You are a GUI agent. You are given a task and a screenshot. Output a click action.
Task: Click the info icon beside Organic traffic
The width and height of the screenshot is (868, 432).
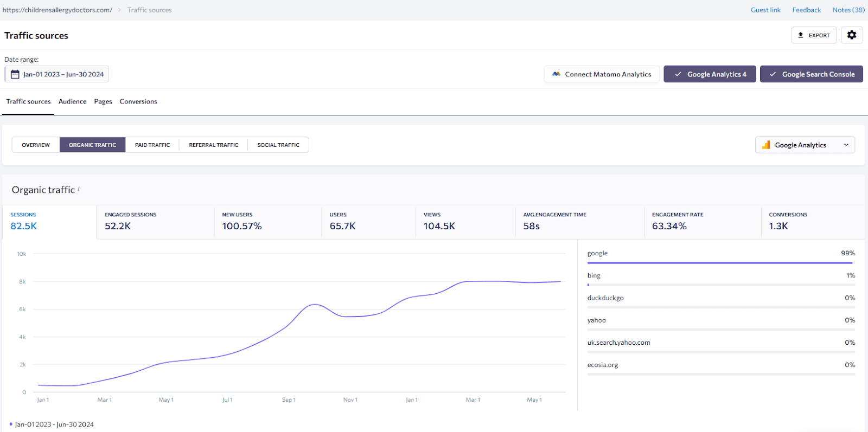click(x=79, y=189)
